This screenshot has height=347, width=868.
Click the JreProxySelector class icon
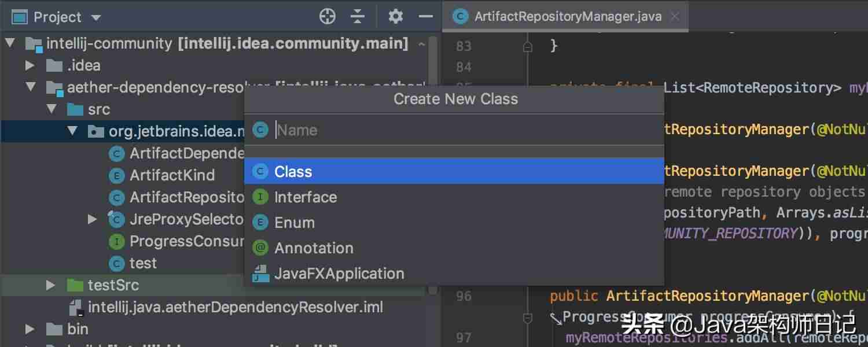coord(117,219)
